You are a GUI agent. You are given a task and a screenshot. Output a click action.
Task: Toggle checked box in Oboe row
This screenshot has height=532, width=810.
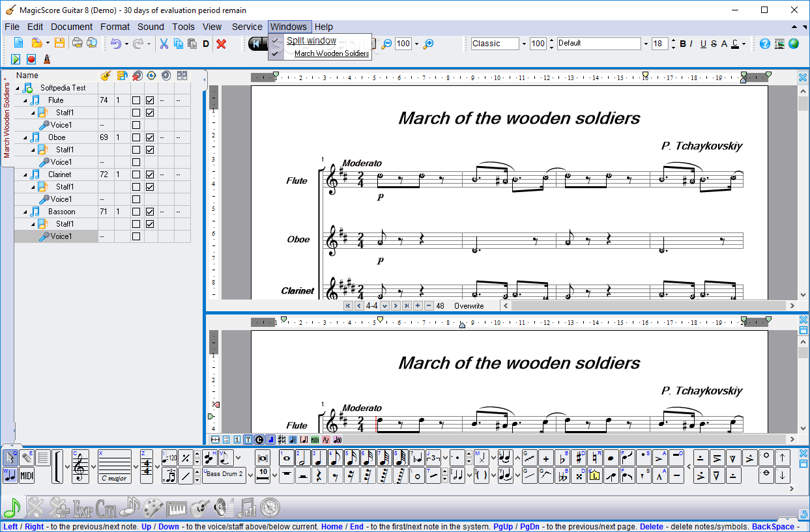point(150,138)
